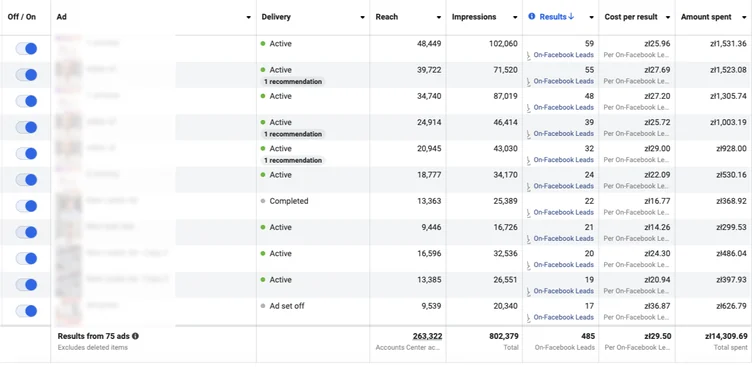Screen dimensions: 756x367
Task: Sort by the Cost per result header
Action: [x=631, y=17]
